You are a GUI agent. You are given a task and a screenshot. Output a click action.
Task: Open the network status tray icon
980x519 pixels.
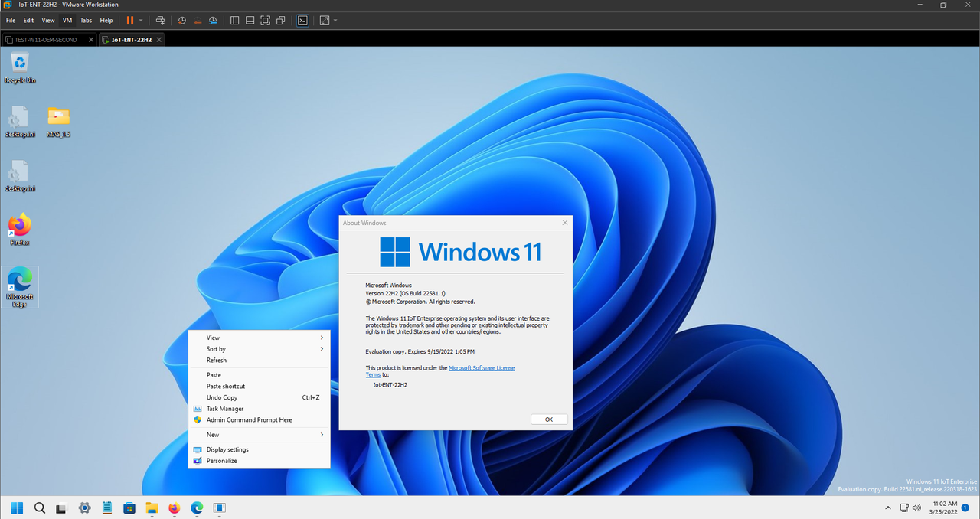tap(904, 508)
